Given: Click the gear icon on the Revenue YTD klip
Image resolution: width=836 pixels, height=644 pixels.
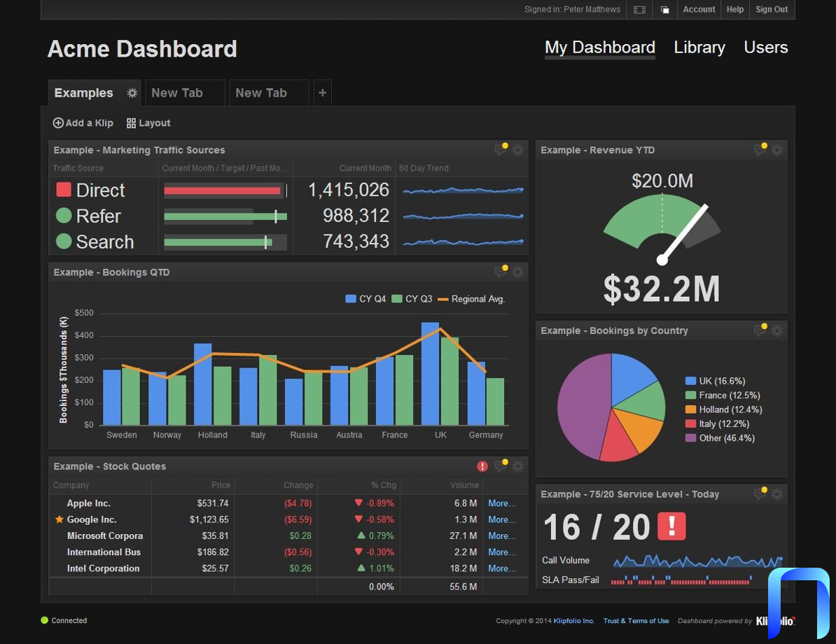Looking at the screenshot, I should point(777,150).
